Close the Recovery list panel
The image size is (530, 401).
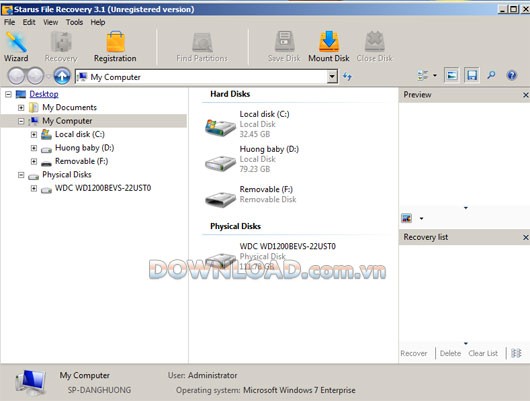(526, 237)
